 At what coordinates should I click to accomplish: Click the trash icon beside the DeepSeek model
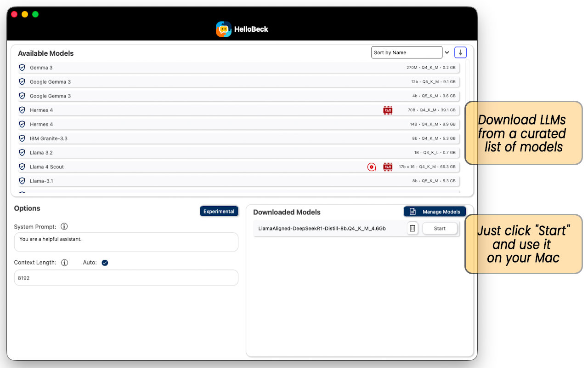413,228
